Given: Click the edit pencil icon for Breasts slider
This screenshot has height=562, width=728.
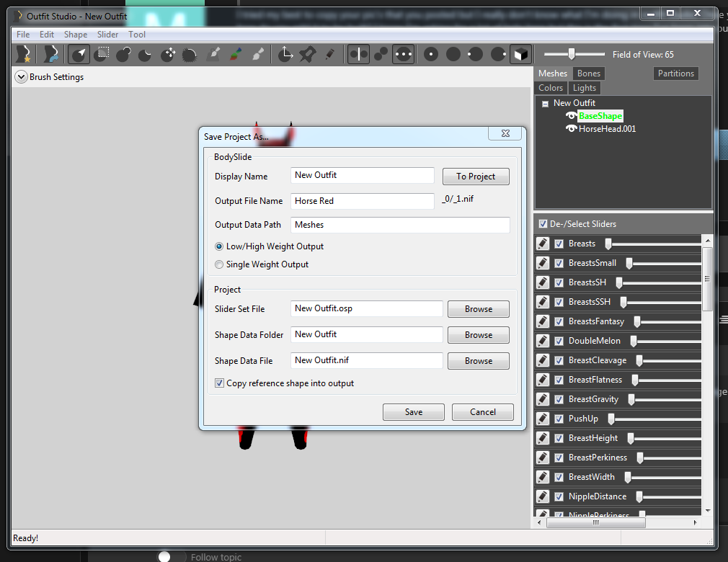Looking at the screenshot, I should click(542, 244).
